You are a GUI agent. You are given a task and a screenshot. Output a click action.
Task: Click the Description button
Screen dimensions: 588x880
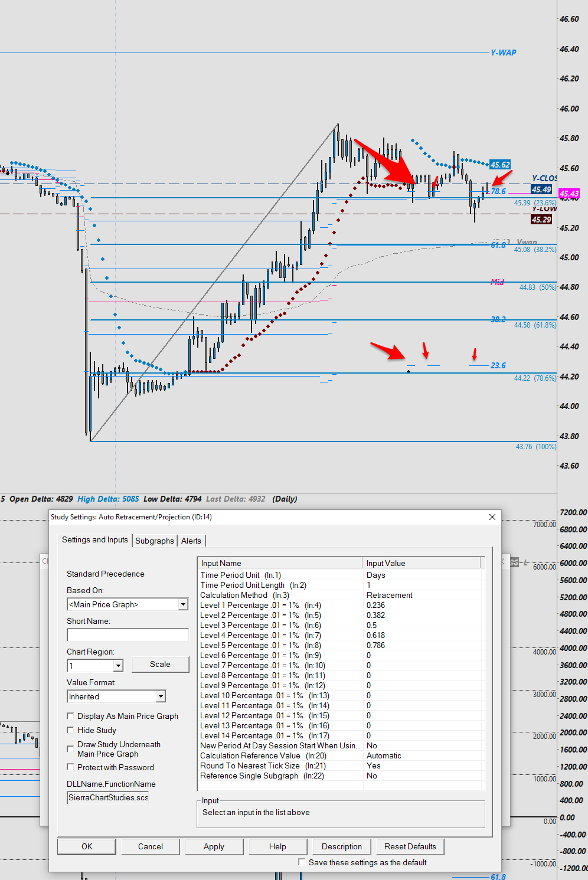(x=342, y=846)
